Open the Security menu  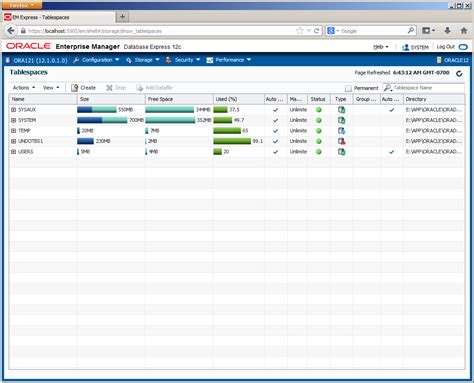[183, 60]
